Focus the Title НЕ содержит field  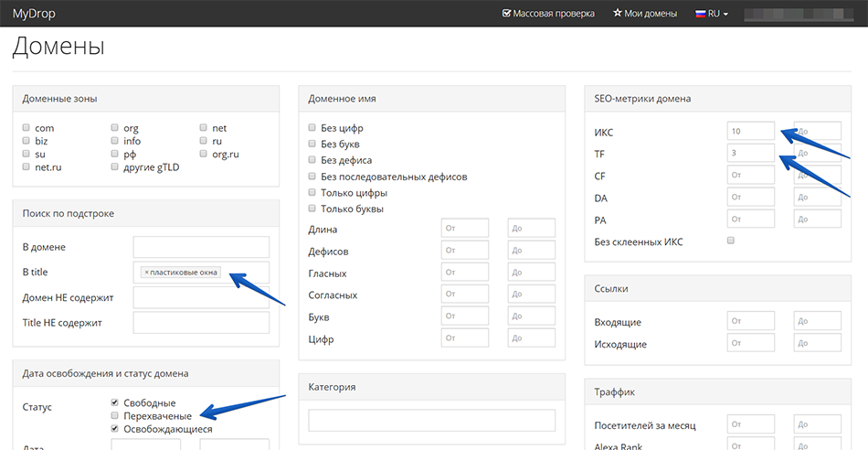(202, 323)
